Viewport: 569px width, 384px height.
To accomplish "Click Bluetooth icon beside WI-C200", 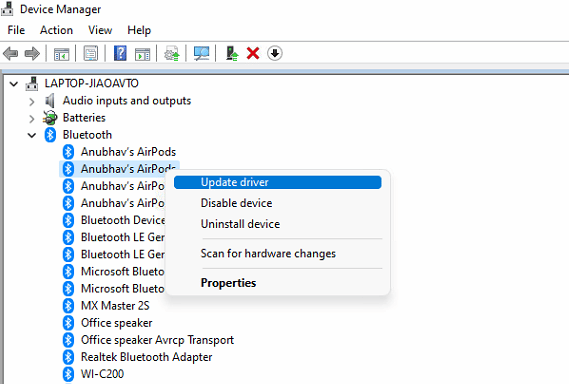I will [x=68, y=374].
